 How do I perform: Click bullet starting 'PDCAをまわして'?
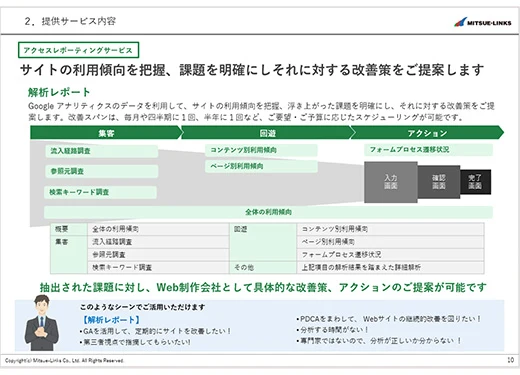point(388,319)
